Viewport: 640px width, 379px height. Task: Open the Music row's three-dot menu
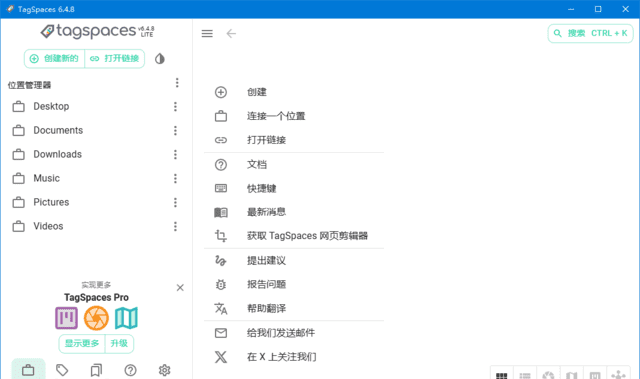[x=175, y=178]
